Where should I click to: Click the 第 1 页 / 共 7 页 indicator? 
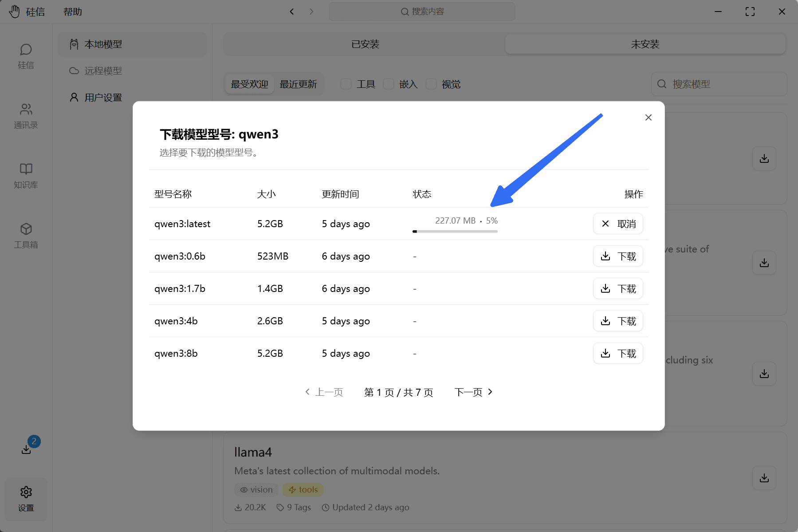click(x=399, y=392)
